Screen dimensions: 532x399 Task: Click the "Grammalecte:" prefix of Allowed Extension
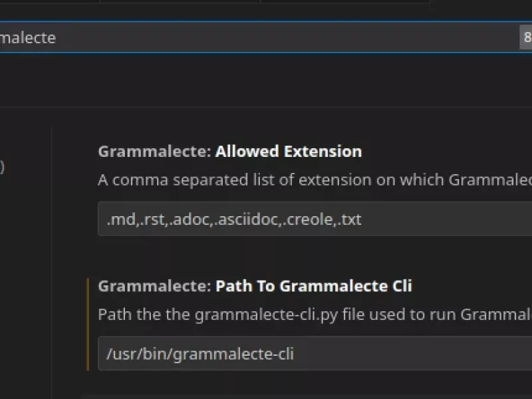155,152
